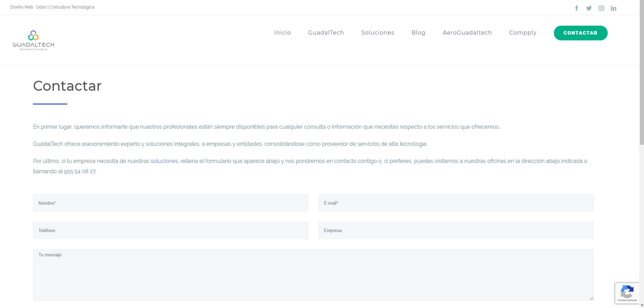This screenshot has height=308, width=644.
Task: Focus the Empresa input field
Action: pos(456,230)
